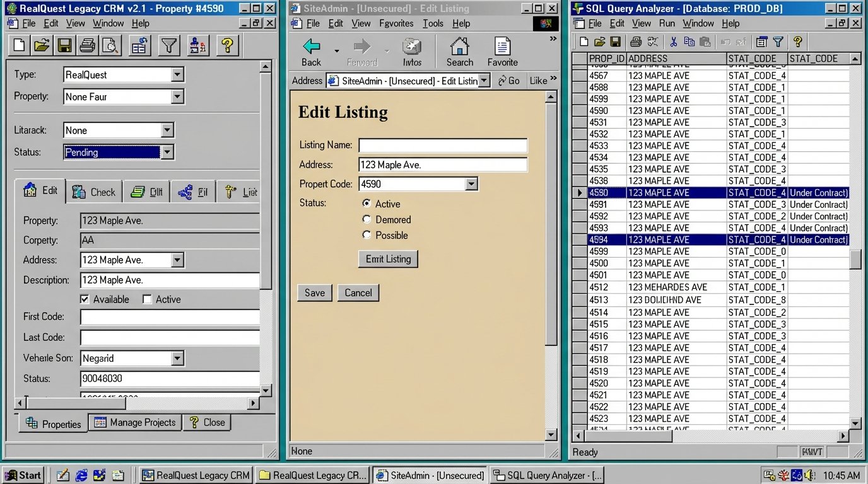The image size is (868, 484).
Task: Check the Active checkbox in RealQuest CRM
Action: [x=148, y=299]
